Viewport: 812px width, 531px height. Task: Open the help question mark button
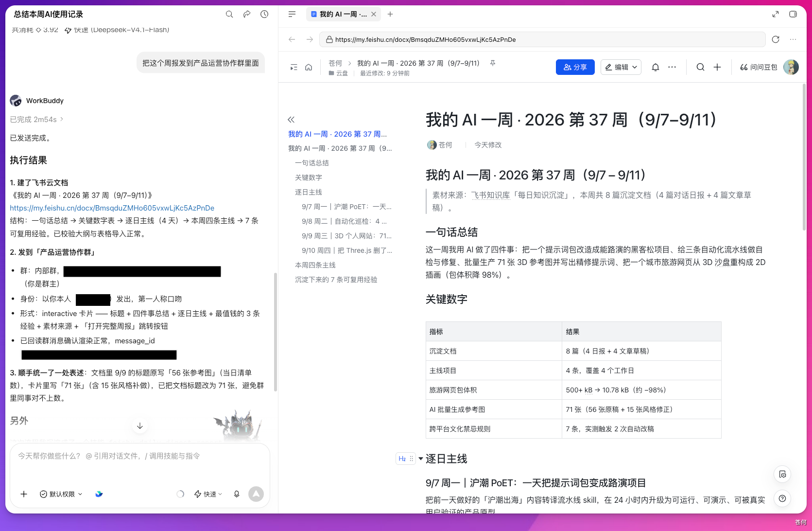[782, 498]
